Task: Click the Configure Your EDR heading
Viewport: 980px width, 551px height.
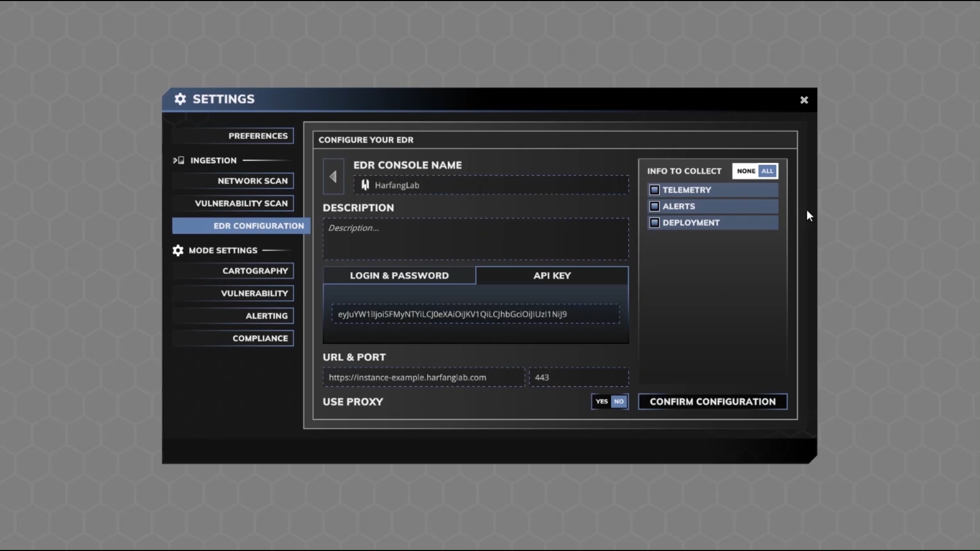Action: pyautogui.click(x=366, y=140)
